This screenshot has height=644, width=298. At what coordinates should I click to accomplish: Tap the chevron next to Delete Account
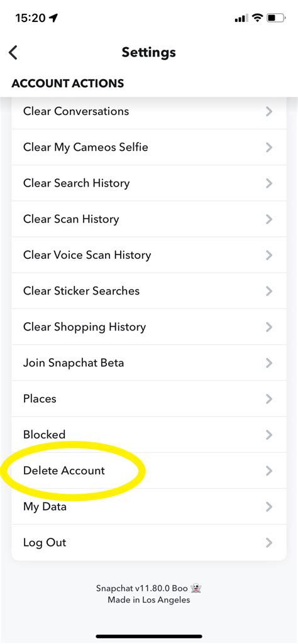[269, 471]
